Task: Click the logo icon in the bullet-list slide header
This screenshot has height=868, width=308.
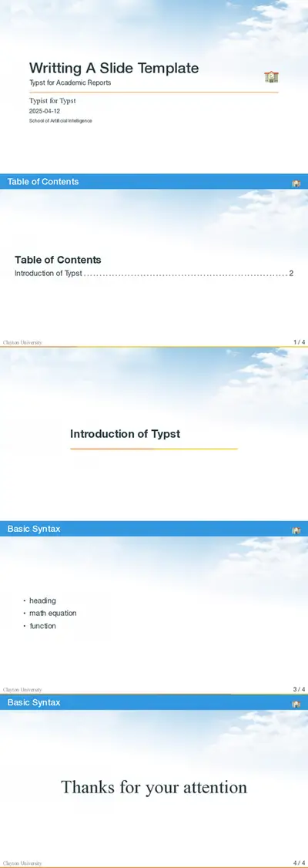Action: click(x=296, y=530)
